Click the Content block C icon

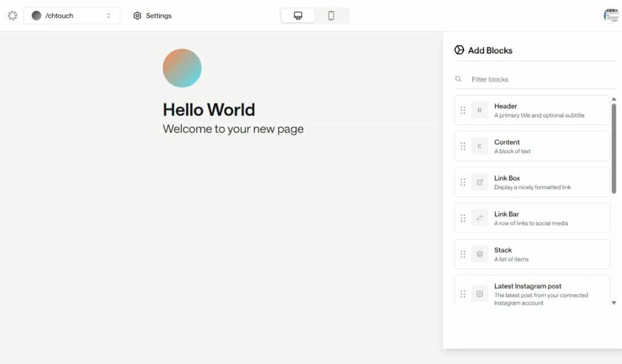coord(480,146)
